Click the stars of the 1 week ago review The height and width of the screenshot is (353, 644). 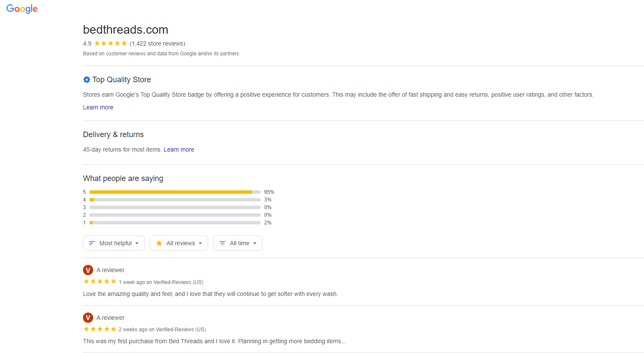pos(100,281)
